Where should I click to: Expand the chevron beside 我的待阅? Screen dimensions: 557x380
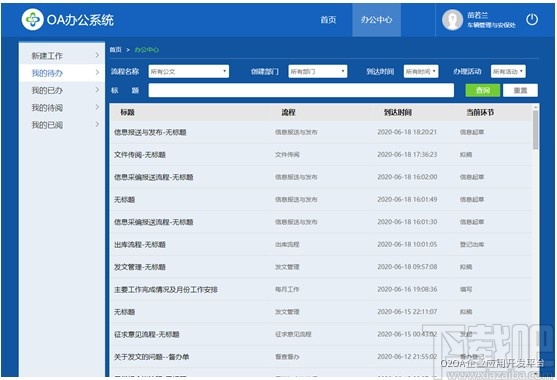[97, 107]
